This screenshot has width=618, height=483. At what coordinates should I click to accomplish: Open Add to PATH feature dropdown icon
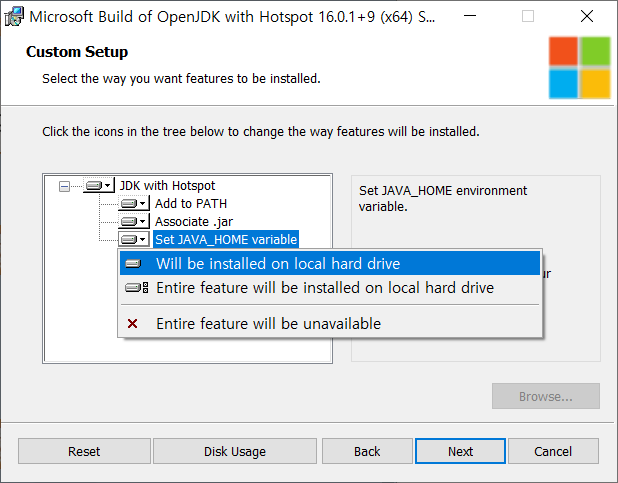[x=134, y=203]
